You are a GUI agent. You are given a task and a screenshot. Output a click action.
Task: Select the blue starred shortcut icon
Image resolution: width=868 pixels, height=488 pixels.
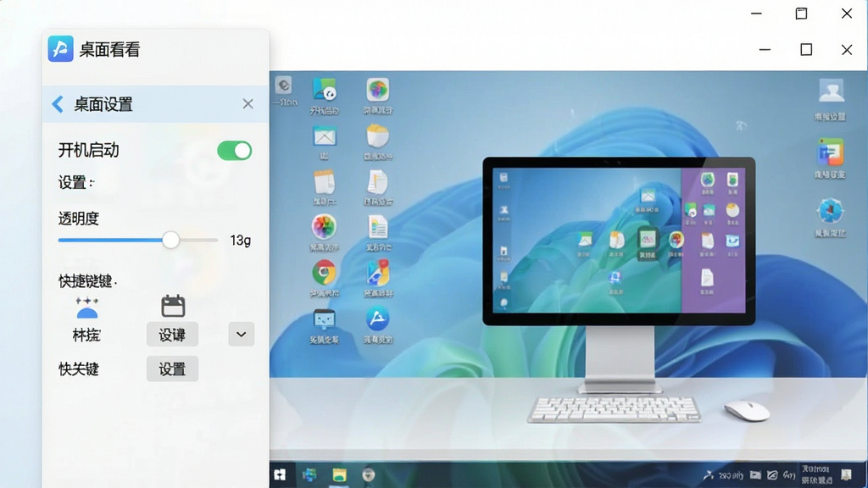87,308
